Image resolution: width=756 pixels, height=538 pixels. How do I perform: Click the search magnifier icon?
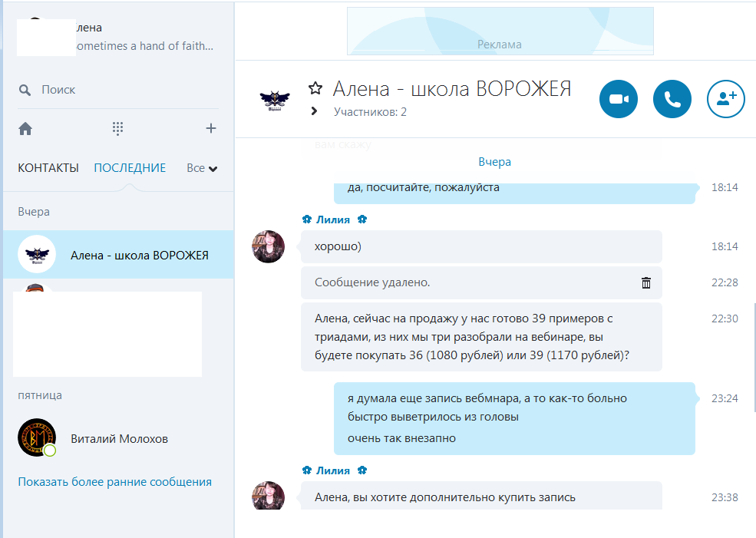click(x=25, y=90)
